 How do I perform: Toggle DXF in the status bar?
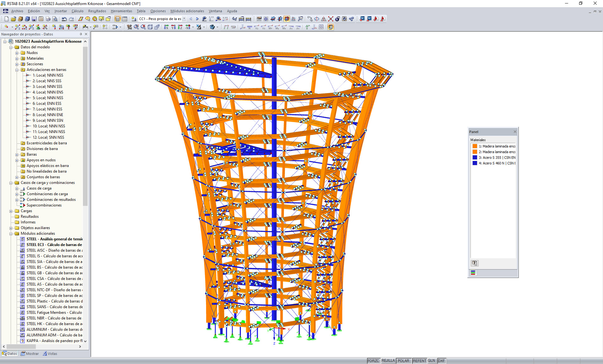tap(441, 361)
